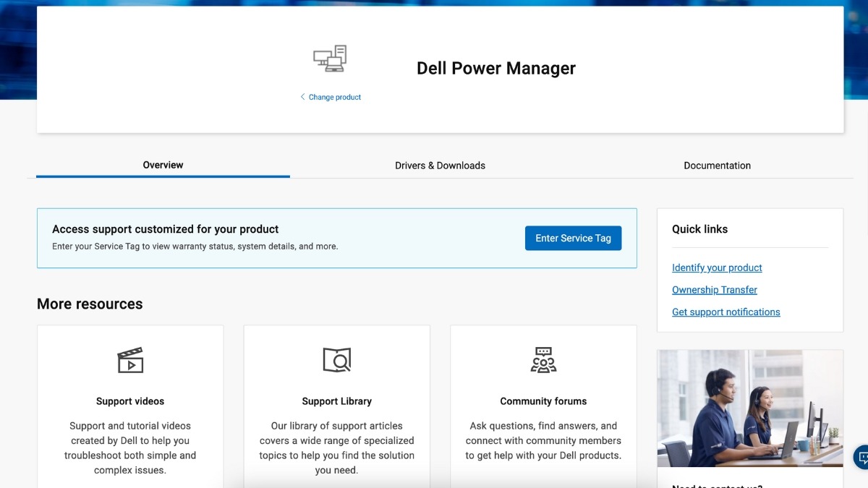The image size is (868, 488).
Task: Open the Support videos clapperboard icon
Action: (130, 360)
